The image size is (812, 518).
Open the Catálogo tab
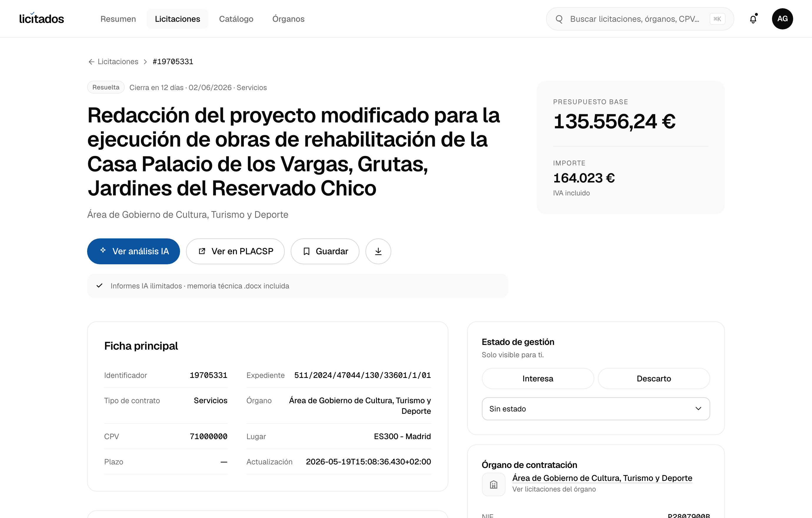(x=236, y=19)
